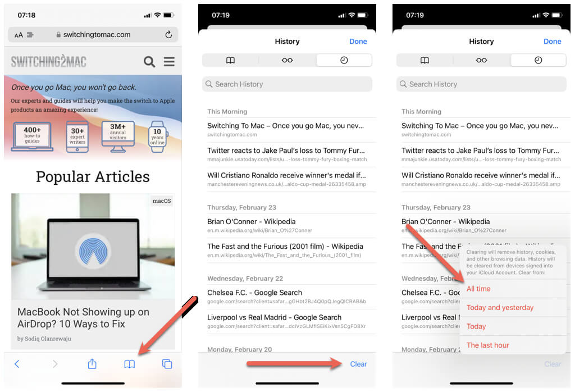
Task: Tap the 400+ how-to guides laptop icon
Action: [32, 136]
